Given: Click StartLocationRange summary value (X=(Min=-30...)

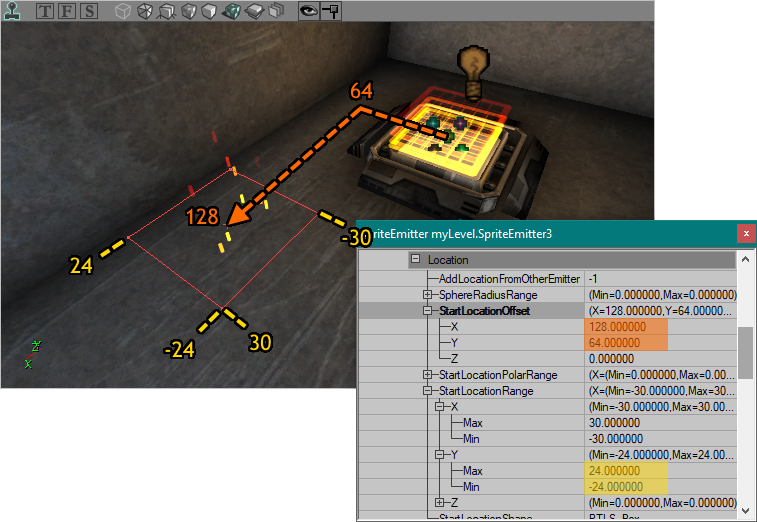Looking at the screenshot, I should (660, 391).
